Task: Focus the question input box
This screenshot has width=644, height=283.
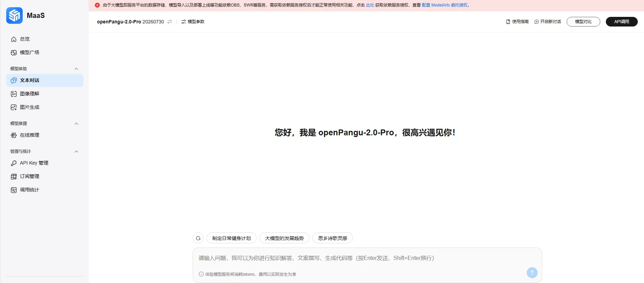Action: (x=367, y=265)
